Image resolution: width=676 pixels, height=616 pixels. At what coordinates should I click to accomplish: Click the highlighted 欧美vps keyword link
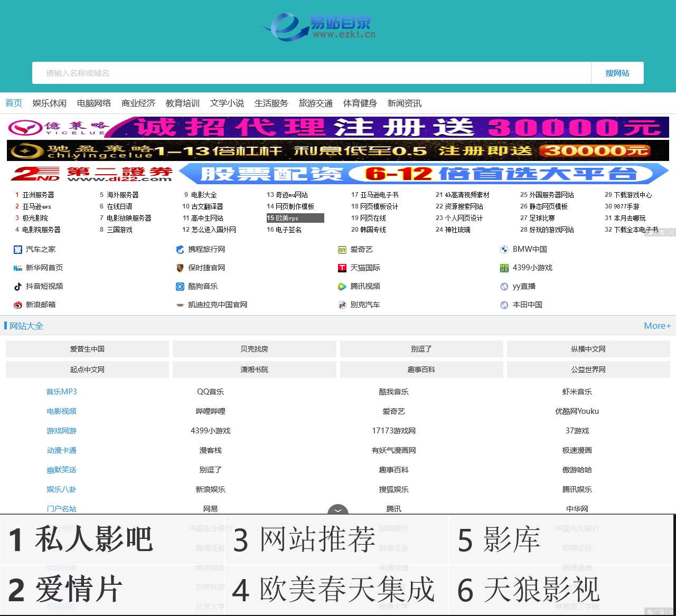(x=295, y=218)
